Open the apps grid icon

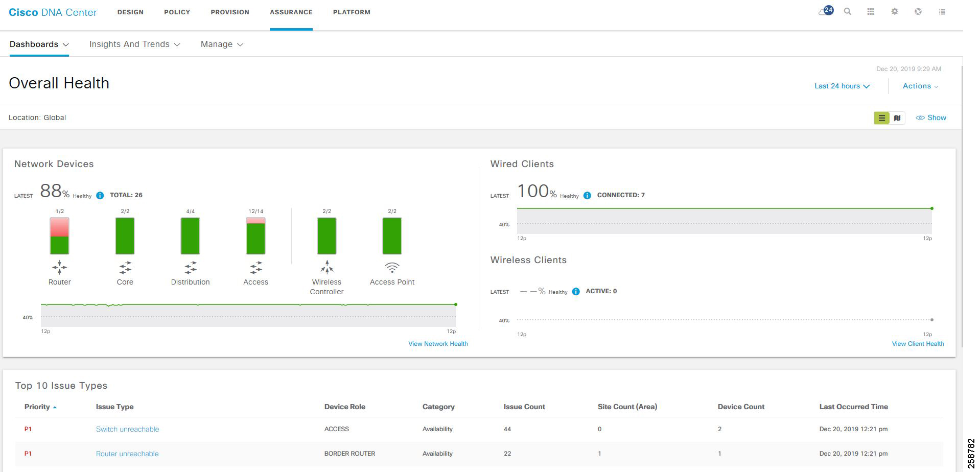[871, 11]
